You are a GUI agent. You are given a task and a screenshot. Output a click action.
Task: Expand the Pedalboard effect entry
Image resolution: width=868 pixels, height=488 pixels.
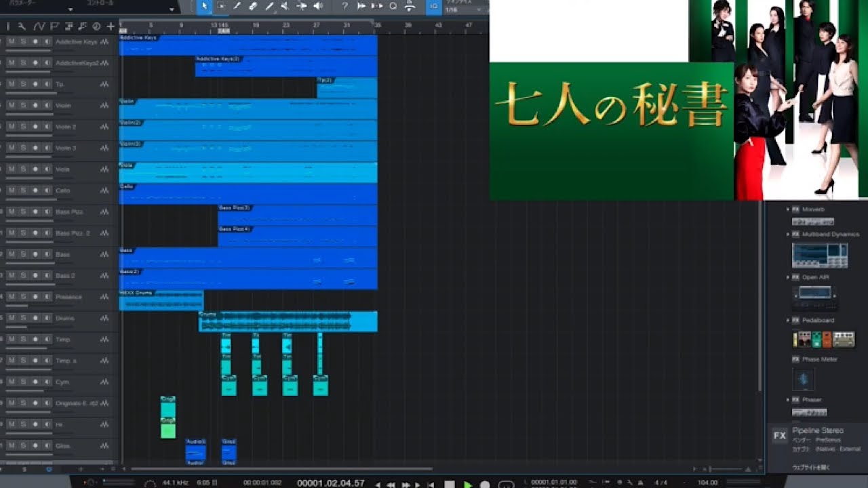787,321
